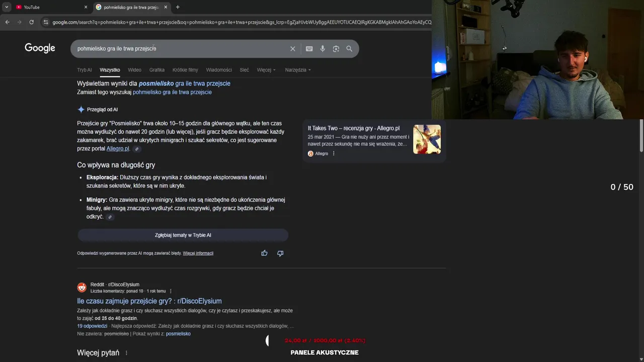Open three-dot menu on Allegro card
The width and height of the screenshot is (644, 362).
click(334, 153)
